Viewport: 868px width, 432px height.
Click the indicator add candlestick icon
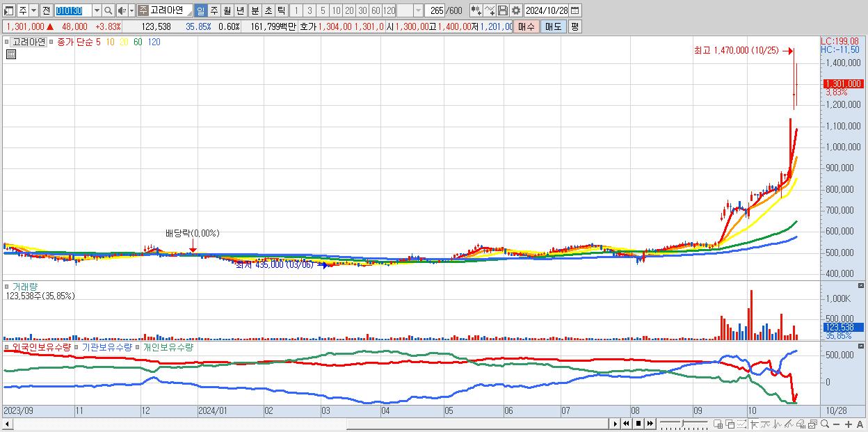point(476,10)
